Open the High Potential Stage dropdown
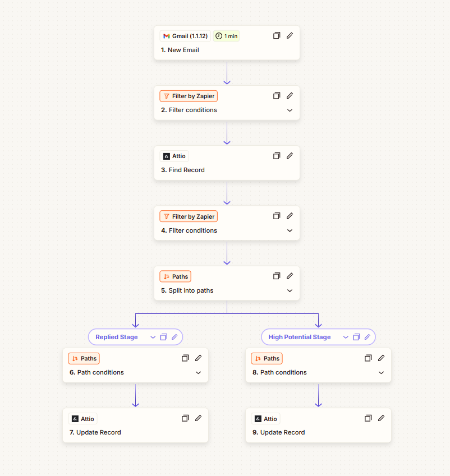The width and height of the screenshot is (450, 476). [x=346, y=338]
